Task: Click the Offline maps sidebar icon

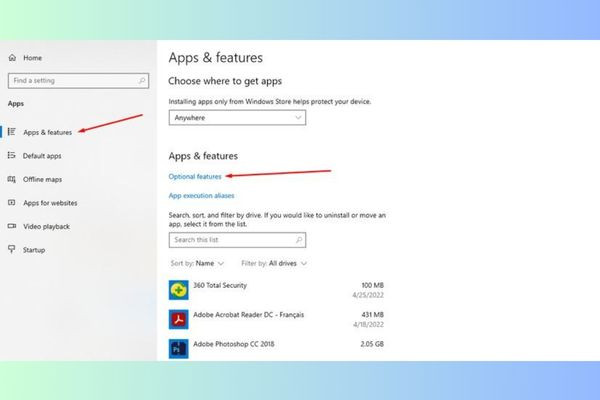Action: point(12,179)
